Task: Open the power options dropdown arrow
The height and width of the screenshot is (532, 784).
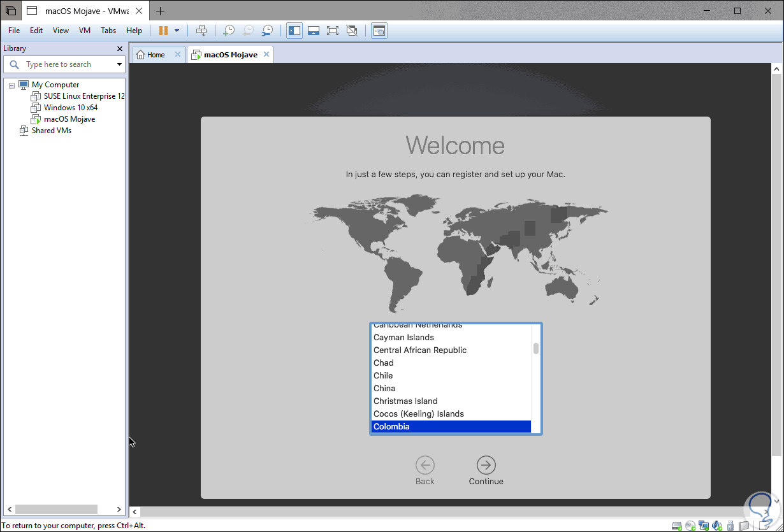Action: [177, 31]
